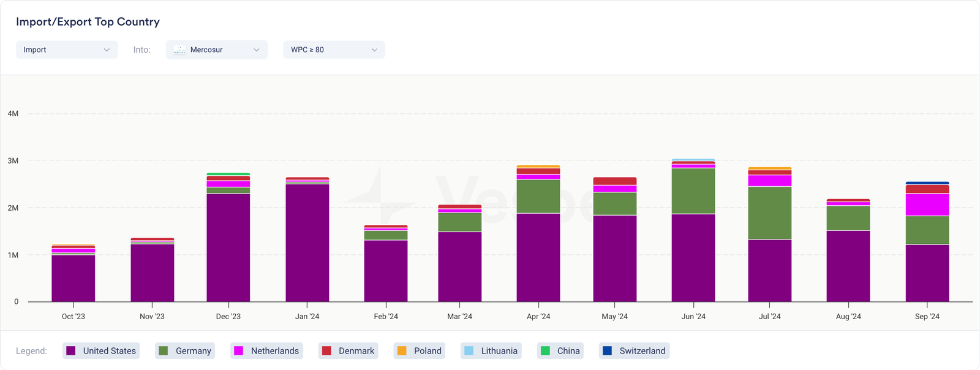This screenshot has width=980, height=370.
Task: Click the Poland legend item
Action: tap(420, 351)
